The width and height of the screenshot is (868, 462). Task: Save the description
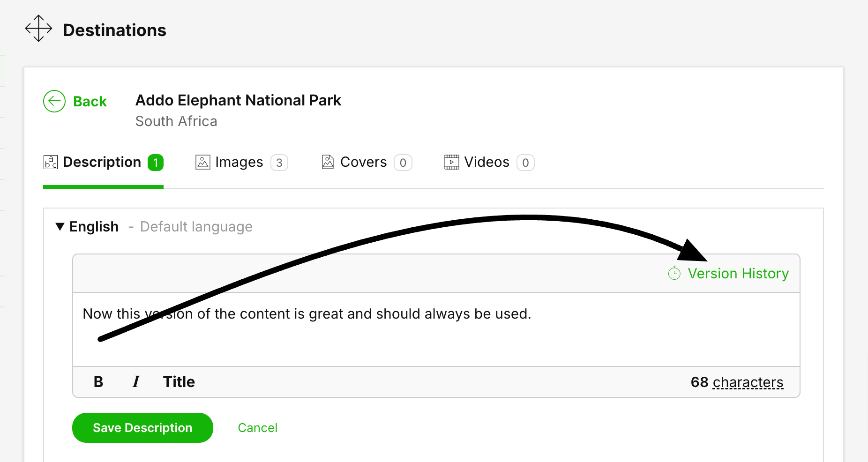pyautogui.click(x=142, y=428)
